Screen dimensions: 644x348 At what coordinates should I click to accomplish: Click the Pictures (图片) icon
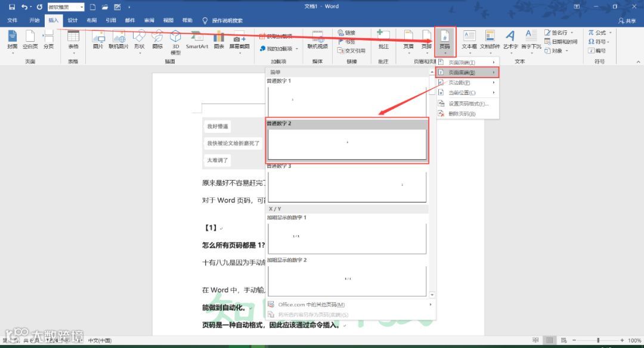click(x=98, y=40)
